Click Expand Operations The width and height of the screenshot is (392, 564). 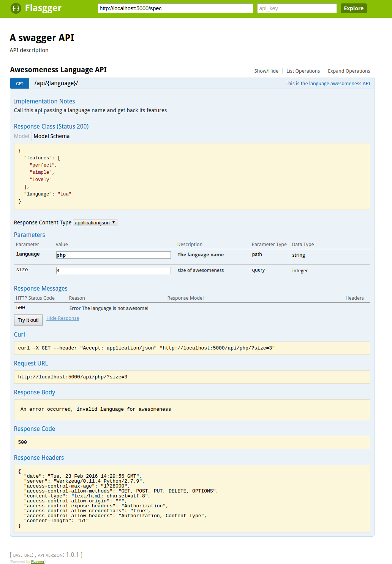point(348,71)
